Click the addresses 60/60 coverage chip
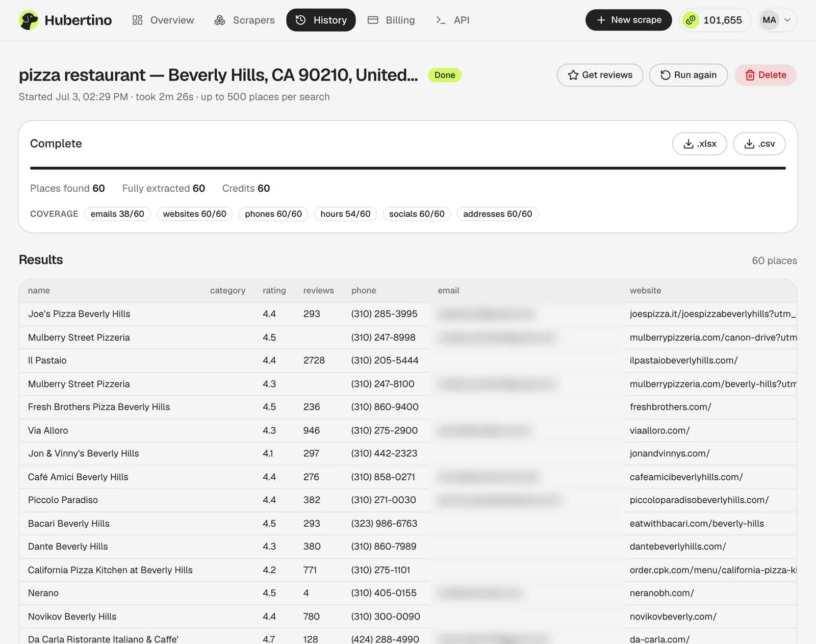Viewport: 816px width, 644px height. [x=498, y=214]
